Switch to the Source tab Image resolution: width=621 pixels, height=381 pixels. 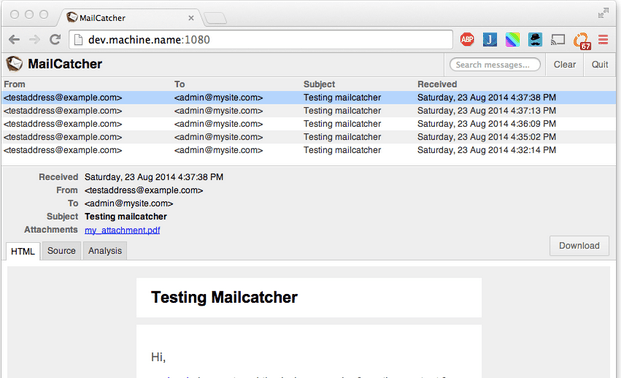61,251
